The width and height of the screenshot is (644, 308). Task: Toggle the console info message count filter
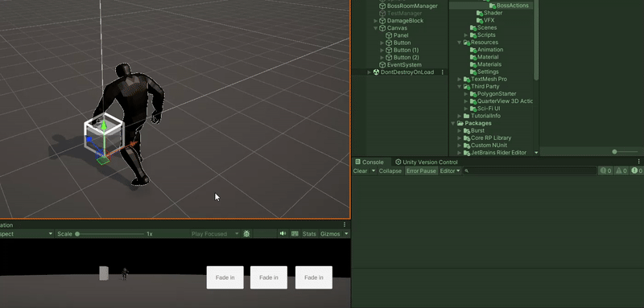tap(605, 171)
